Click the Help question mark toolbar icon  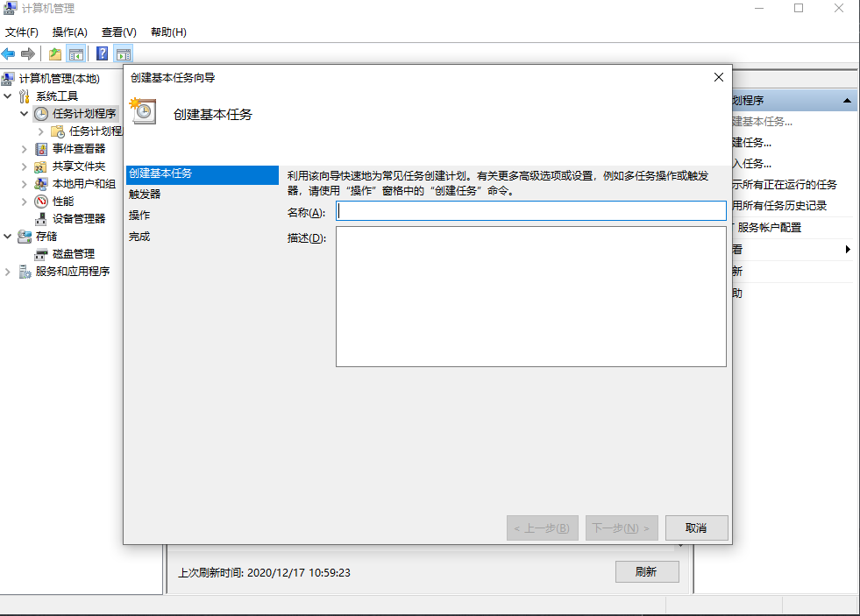point(103,53)
